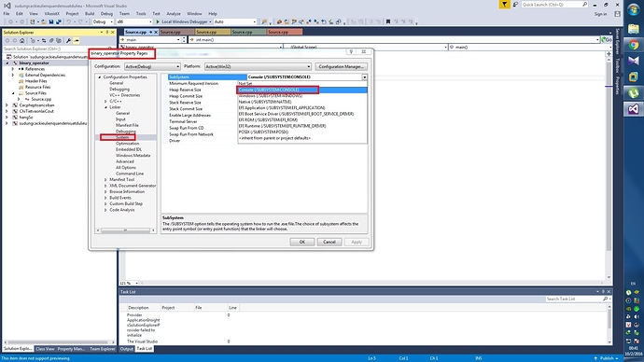The width and height of the screenshot is (644, 362).
Task: Open Google Chrome from the taskbar
Action: click(634, 45)
